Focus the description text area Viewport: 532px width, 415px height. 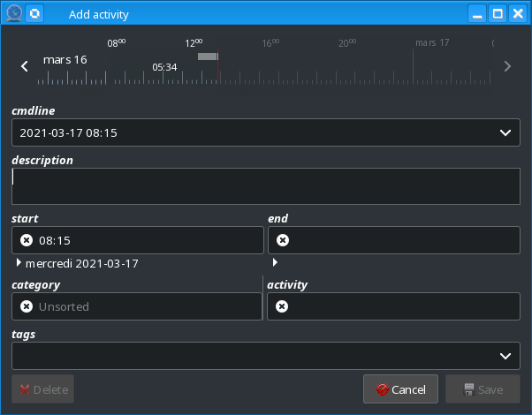(266, 186)
